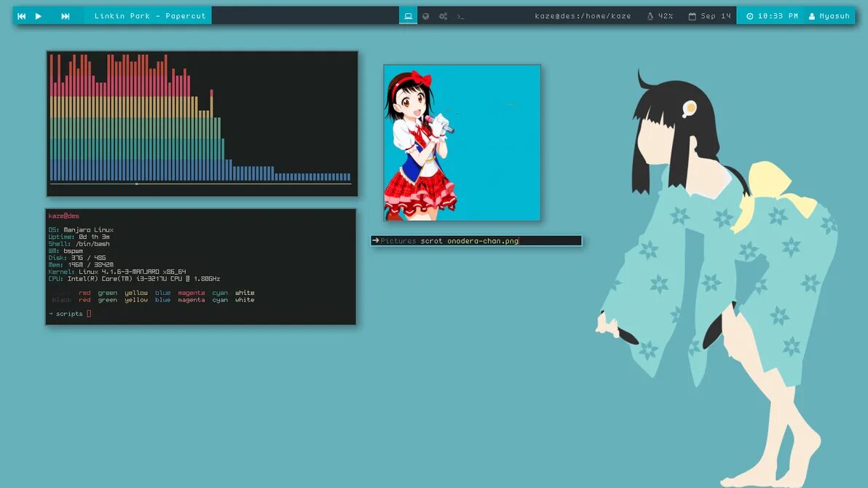Click the terminal prompt workspace icon
The width and height of the screenshot is (868, 488).
tap(460, 15)
